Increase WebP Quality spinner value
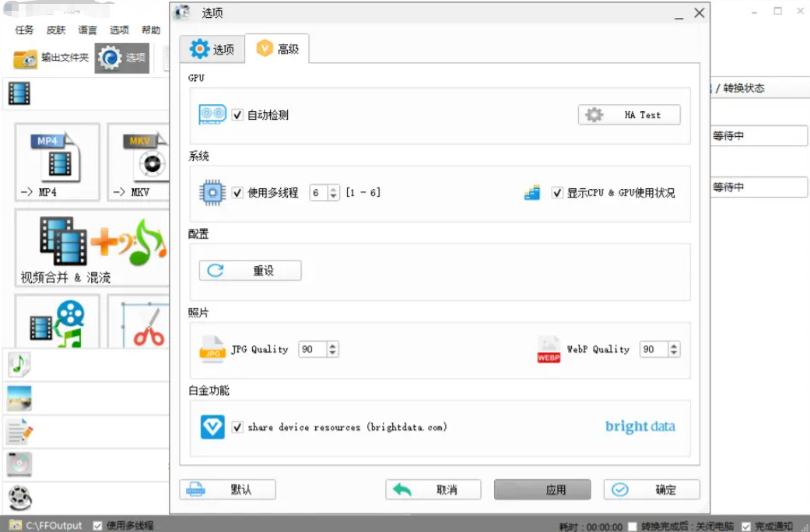 (x=674, y=345)
